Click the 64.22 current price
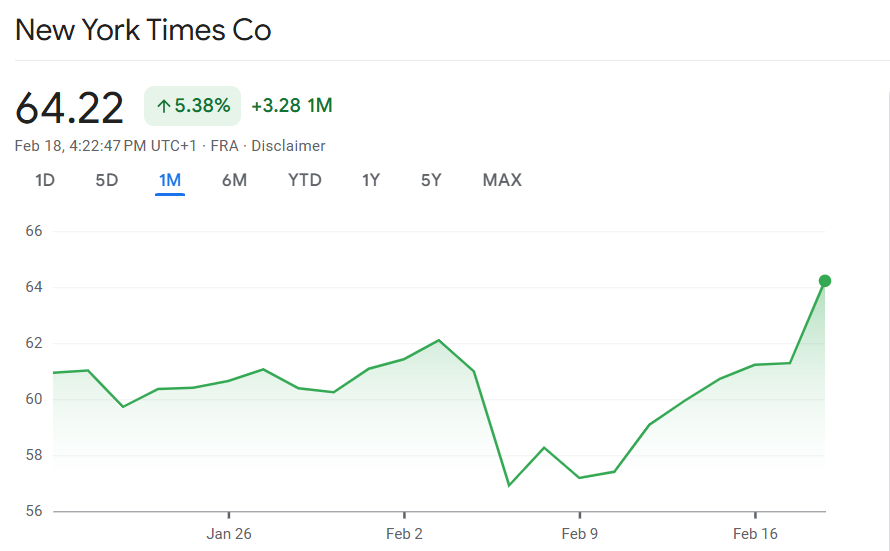Screen dimensions: 890x551 tap(70, 107)
